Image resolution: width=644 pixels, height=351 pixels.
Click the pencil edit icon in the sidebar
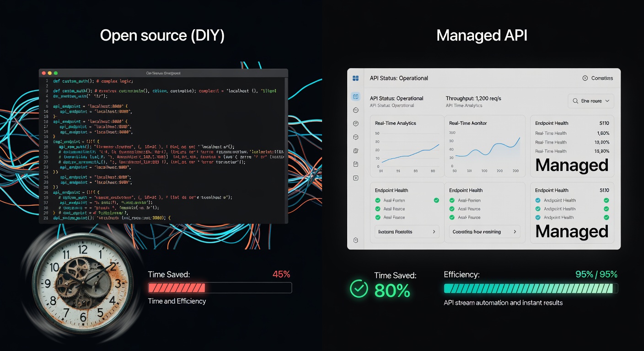click(x=355, y=151)
